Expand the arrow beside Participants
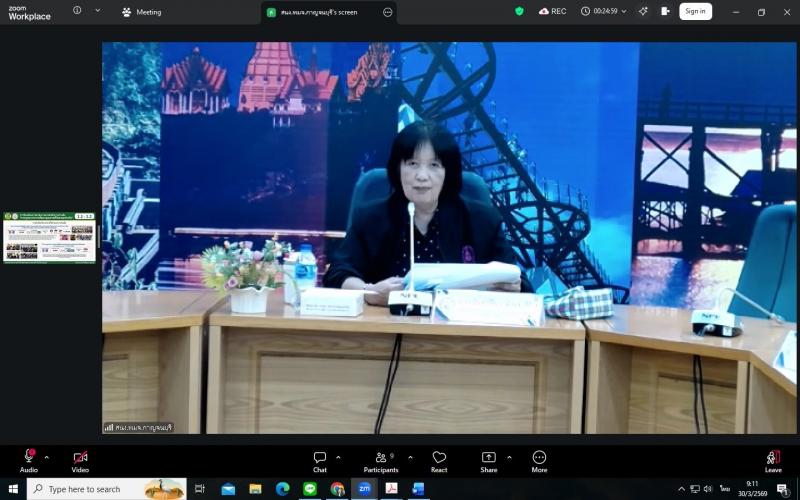800x500 pixels. pos(410,457)
